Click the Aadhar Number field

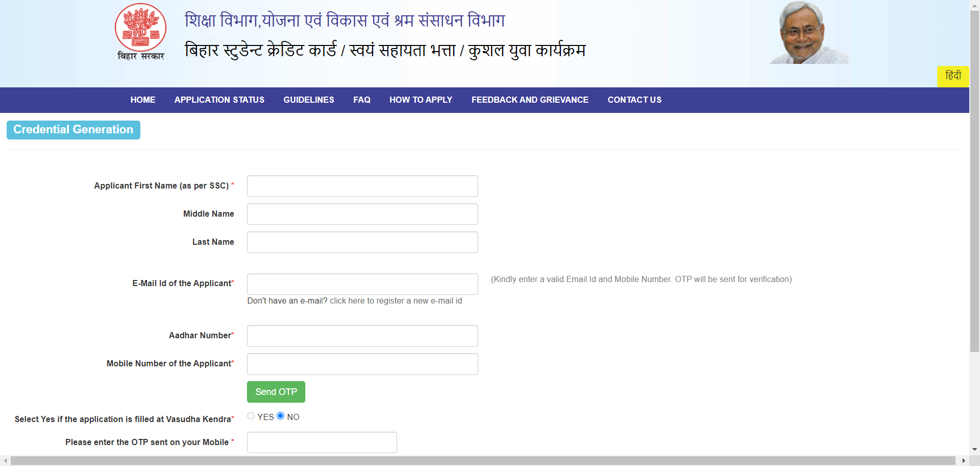point(362,336)
